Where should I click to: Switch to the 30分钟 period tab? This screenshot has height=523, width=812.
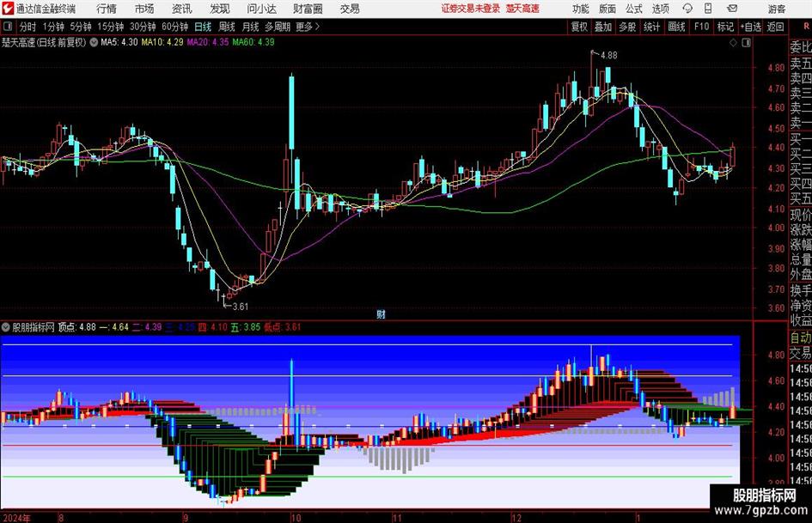pos(143,27)
